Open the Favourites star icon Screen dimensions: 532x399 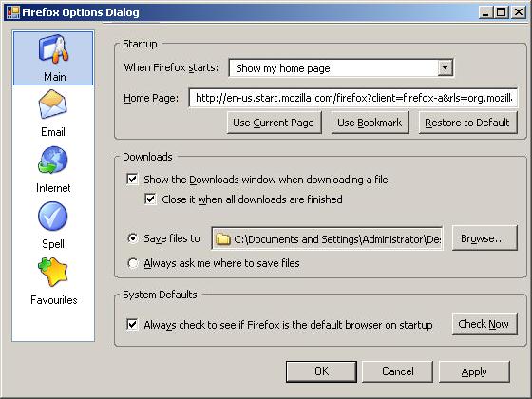coord(53,273)
